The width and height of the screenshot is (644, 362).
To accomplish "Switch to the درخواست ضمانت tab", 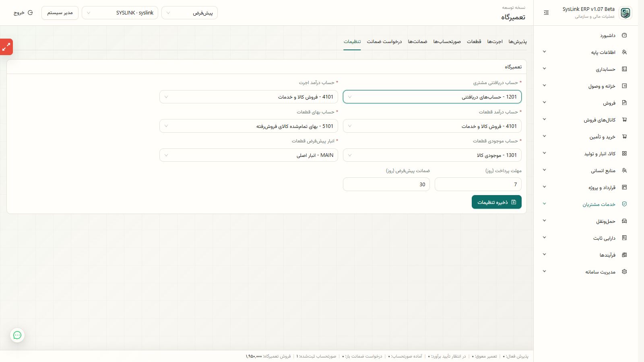I will coord(384,41).
